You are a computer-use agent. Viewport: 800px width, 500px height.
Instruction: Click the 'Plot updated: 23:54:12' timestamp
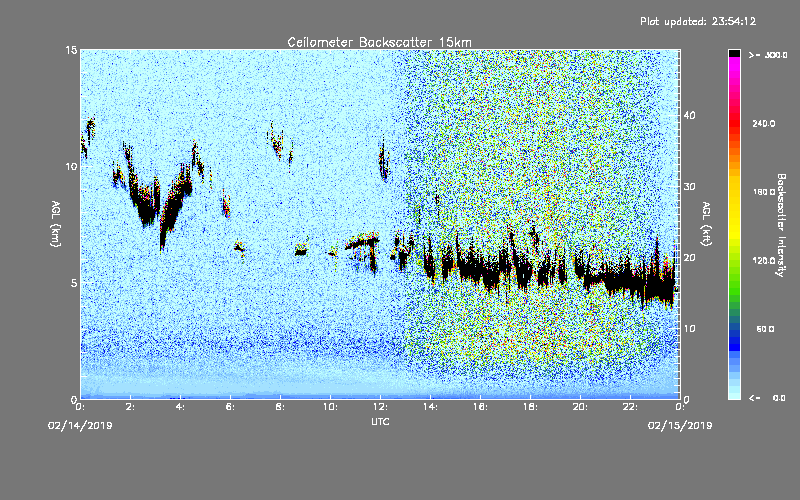[x=698, y=21]
